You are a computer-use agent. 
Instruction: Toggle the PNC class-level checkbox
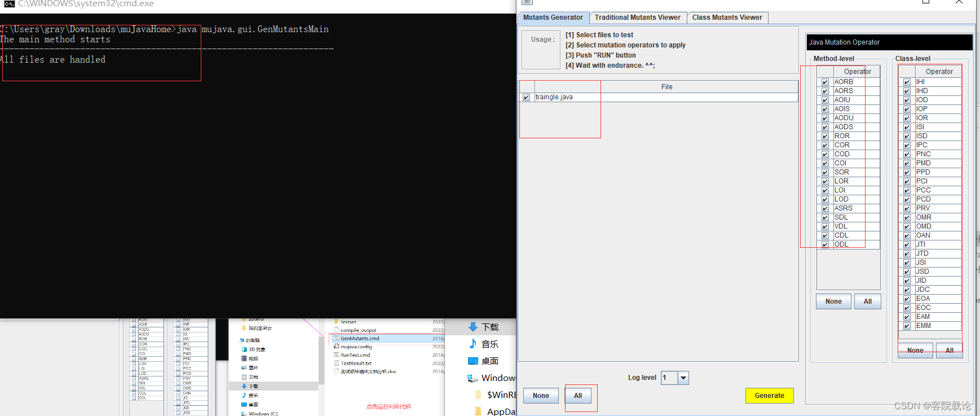coord(907,154)
